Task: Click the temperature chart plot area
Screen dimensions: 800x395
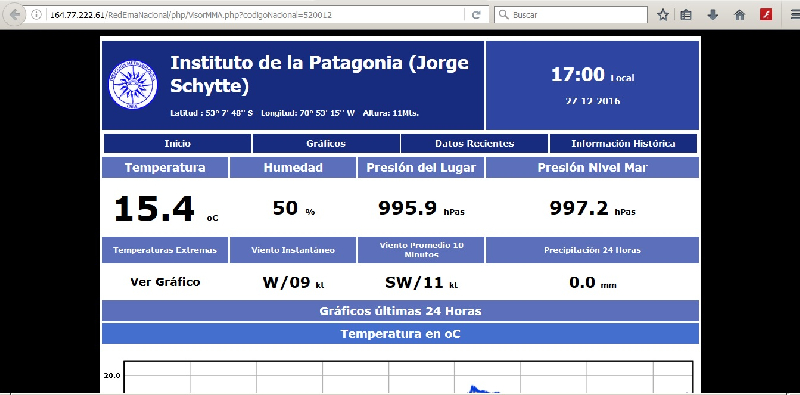Action: pos(408,378)
